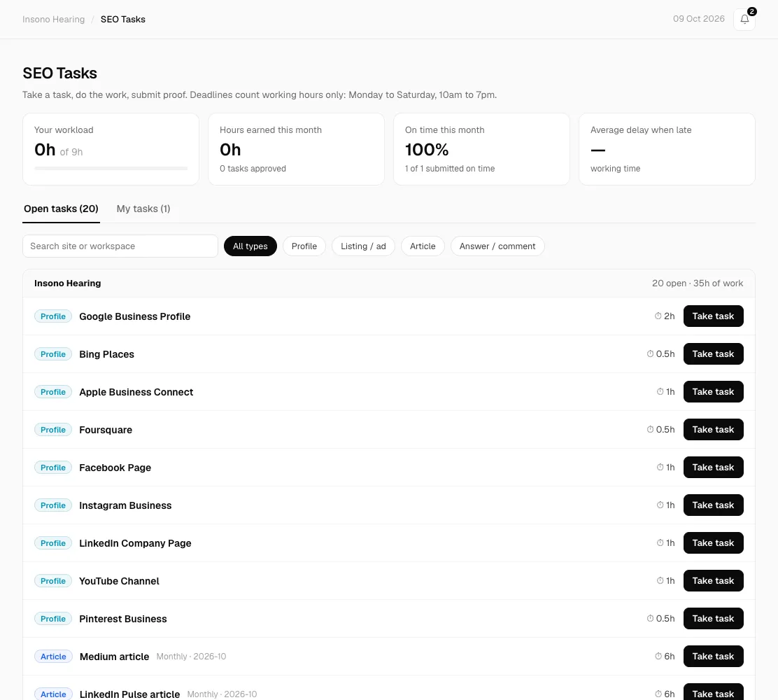The image size is (778, 700).
Task: Click the Google Business Profile title
Action: point(135,316)
